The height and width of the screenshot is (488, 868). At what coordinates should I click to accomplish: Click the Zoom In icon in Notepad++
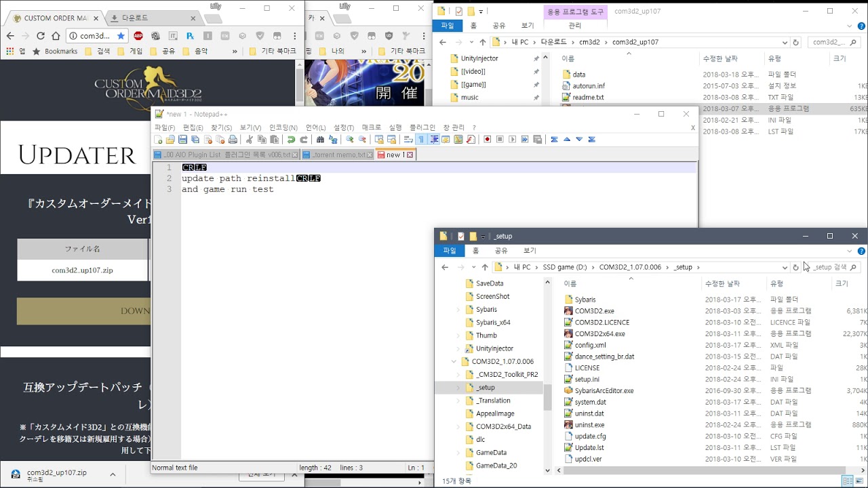tap(349, 140)
